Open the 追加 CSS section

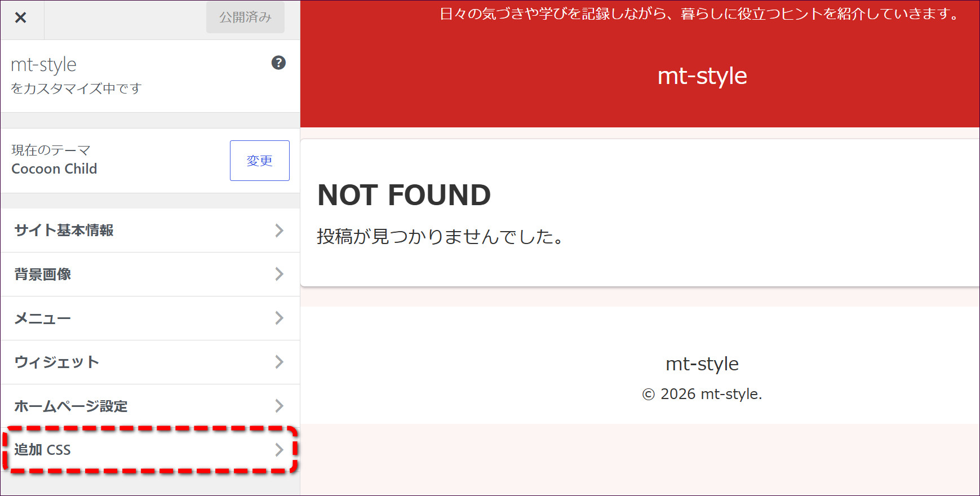click(x=150, y=450)
